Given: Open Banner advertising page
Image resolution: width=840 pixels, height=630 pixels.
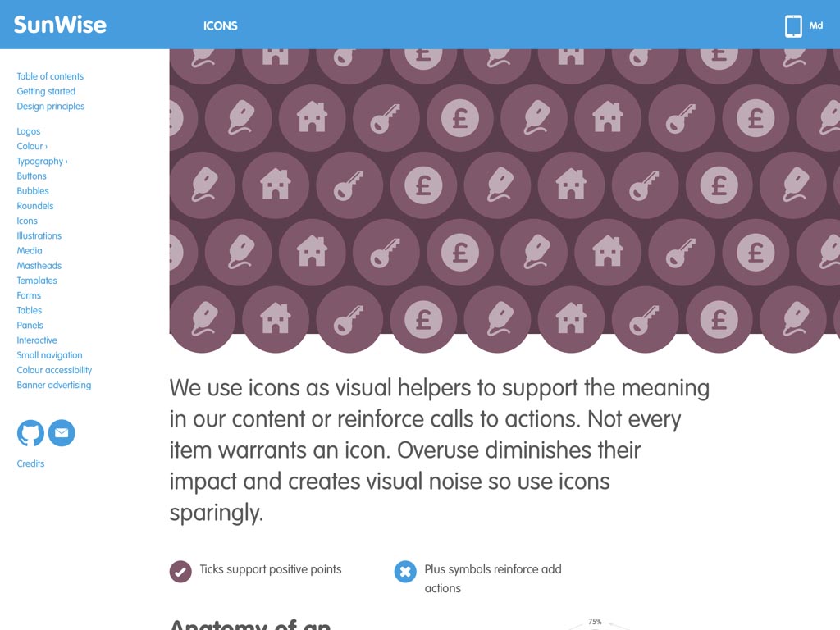Looking at the screenshot, I should coord(53,386).
